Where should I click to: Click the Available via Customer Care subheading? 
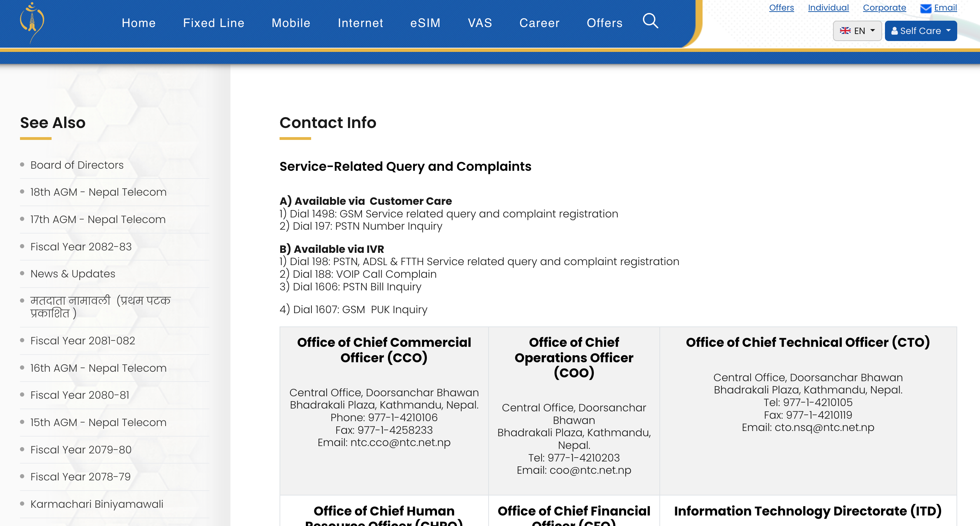[x=365, y=201]
